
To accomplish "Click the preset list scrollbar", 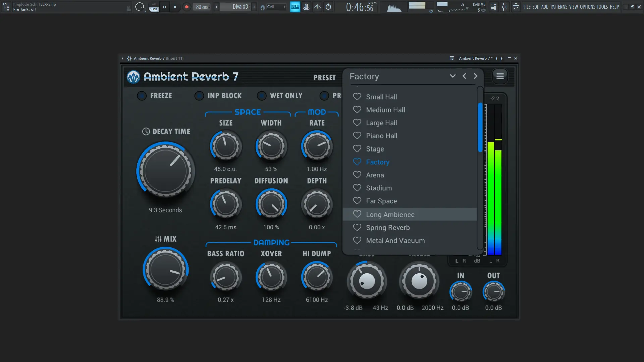I will tap(480, 127).
